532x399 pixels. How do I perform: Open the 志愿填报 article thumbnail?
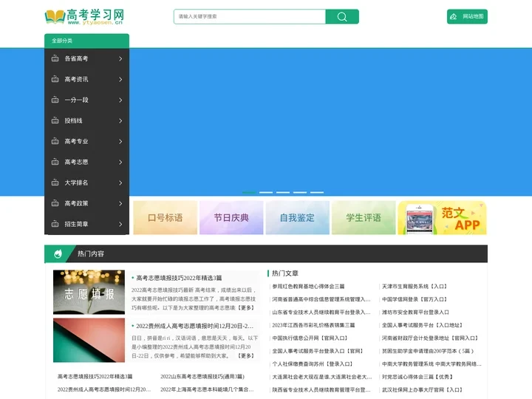click(x=89, y=292)
